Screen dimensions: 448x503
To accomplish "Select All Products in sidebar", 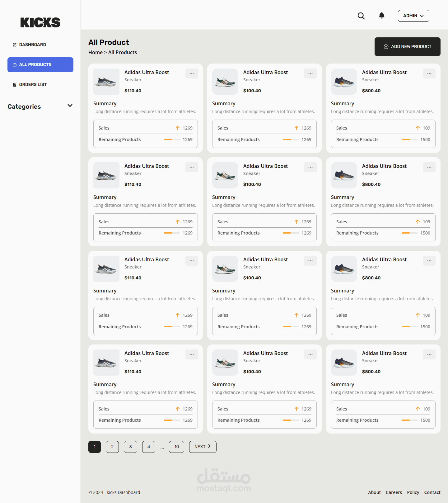I will 40,65.
